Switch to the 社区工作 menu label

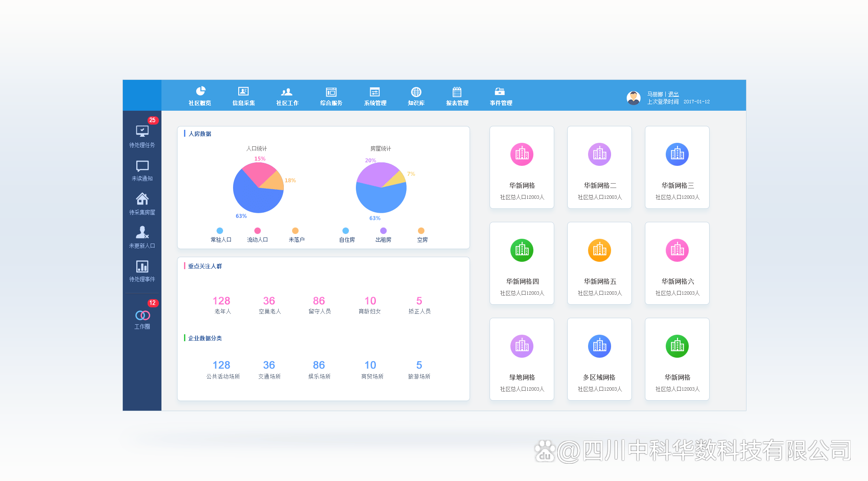tap(287, 103)
